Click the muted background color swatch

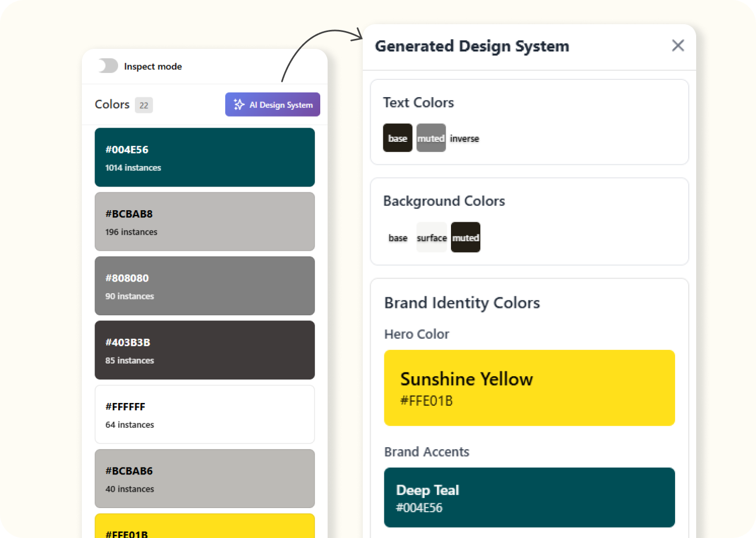tap(466, 237)
